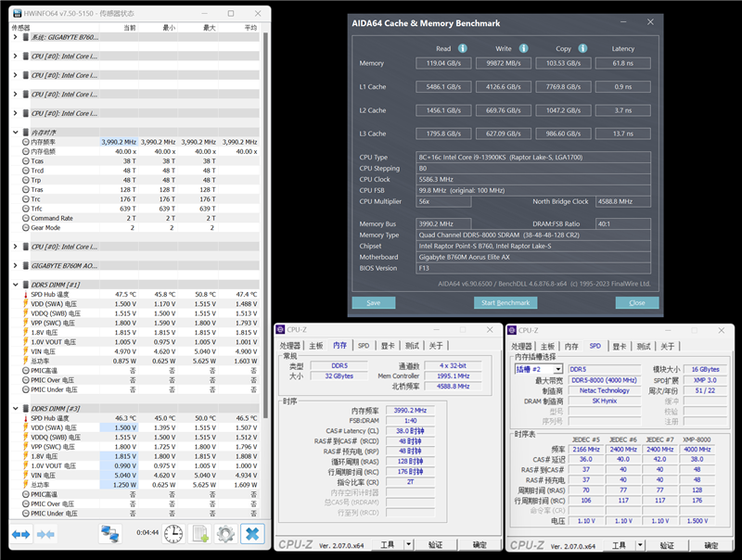Open the 工具 dropdown arrow in left CPU-Z
The image size is (742, 560).
[407, 545]
